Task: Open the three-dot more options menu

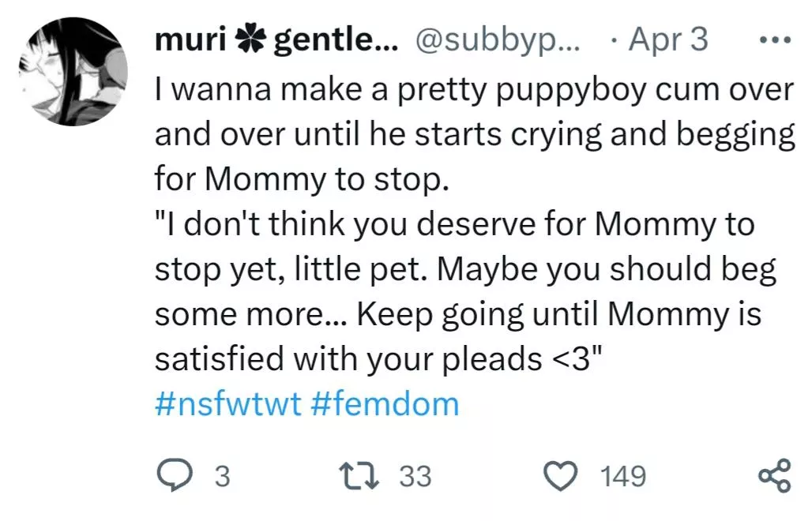Action: (x=774, y=39)
